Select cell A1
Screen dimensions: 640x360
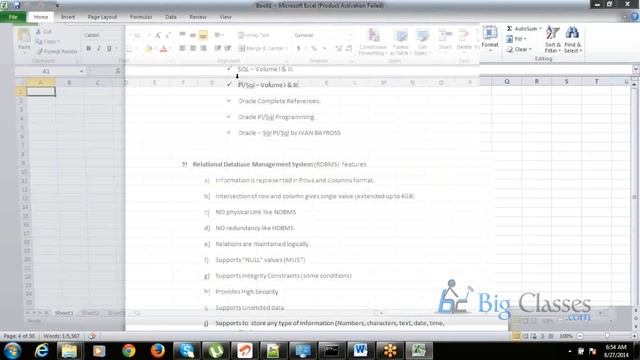click(41, 91)
